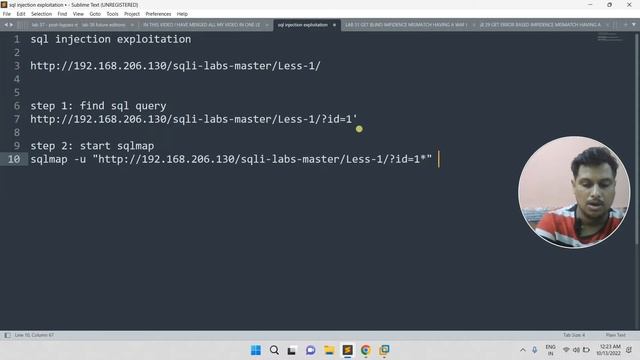640x360 pixels.
Task: Open the Edit menu
Action: [21, 14]
